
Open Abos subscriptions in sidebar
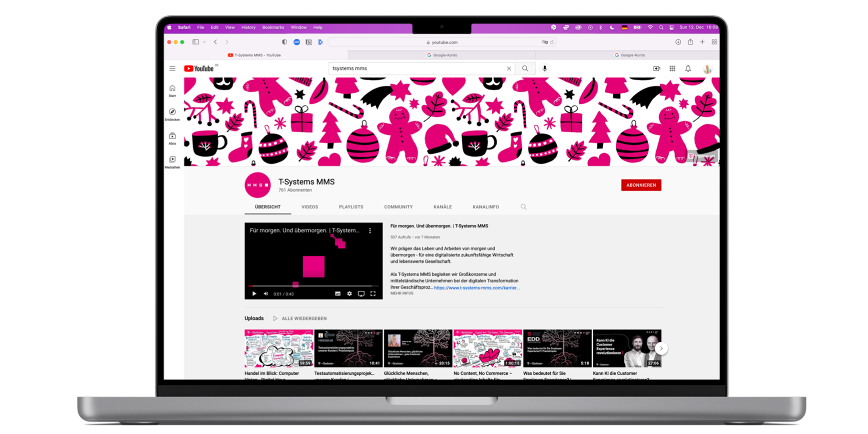click(172, 139)
